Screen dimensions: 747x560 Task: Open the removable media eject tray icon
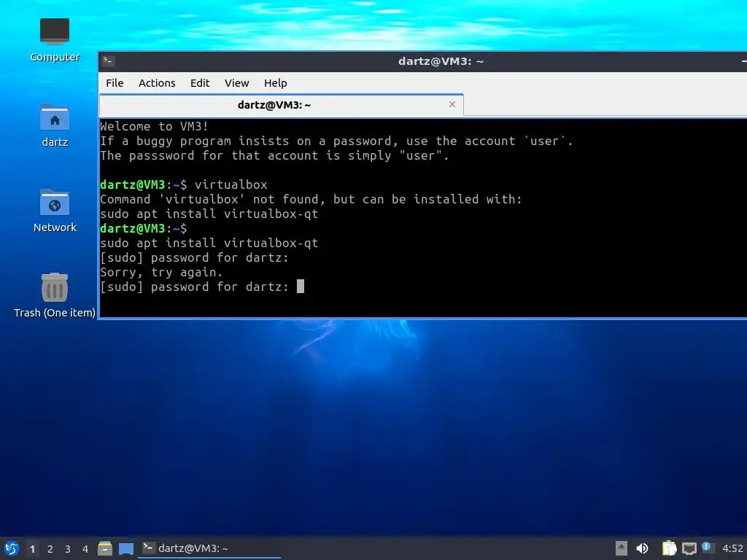pyautogui.click(x=622, y=548)
